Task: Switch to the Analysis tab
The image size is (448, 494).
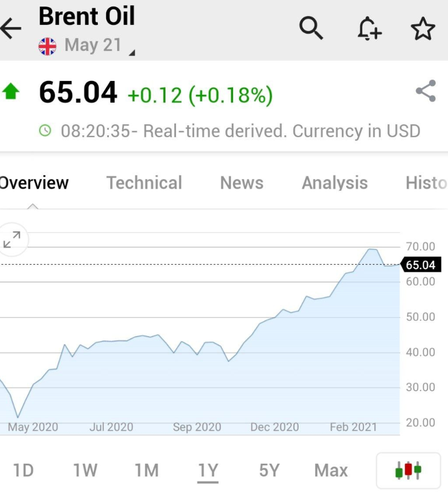Action: 335,183
